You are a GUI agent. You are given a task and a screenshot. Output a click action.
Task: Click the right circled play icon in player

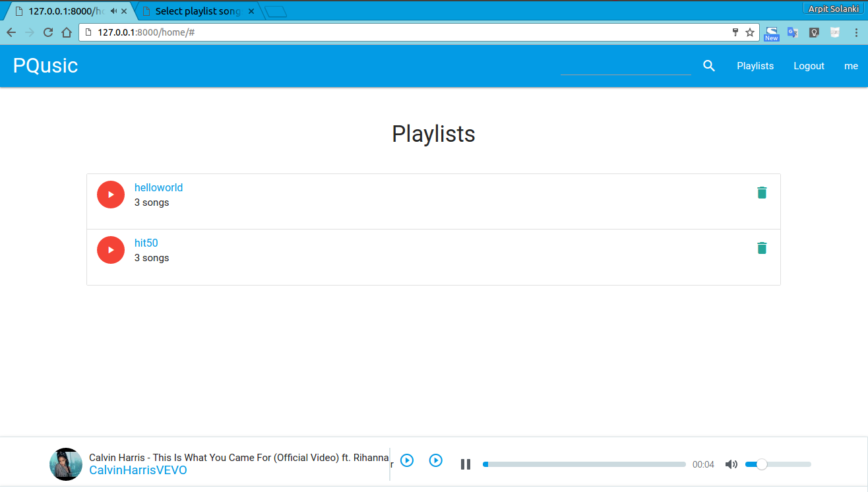point(436,460)
